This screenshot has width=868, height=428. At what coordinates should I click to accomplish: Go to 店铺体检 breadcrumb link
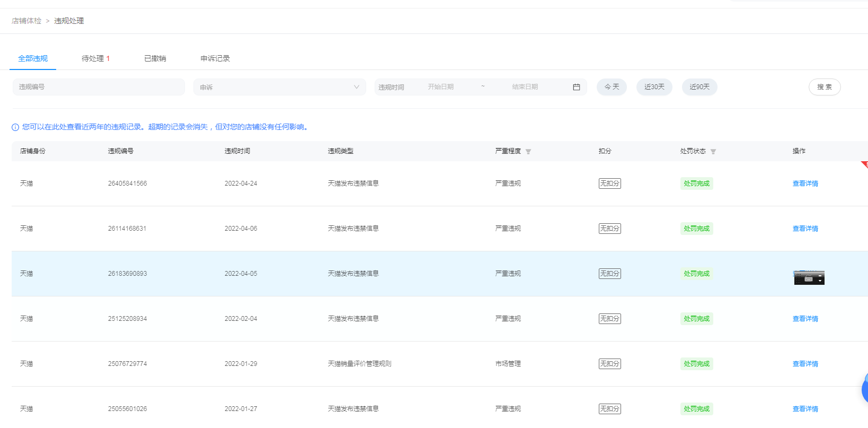[26, 21]
